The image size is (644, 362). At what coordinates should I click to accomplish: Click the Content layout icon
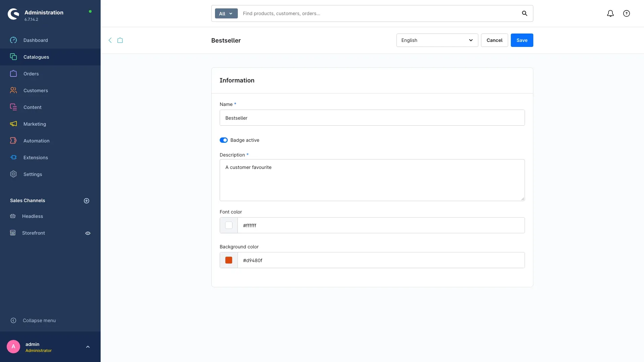(x=13, y=107)
